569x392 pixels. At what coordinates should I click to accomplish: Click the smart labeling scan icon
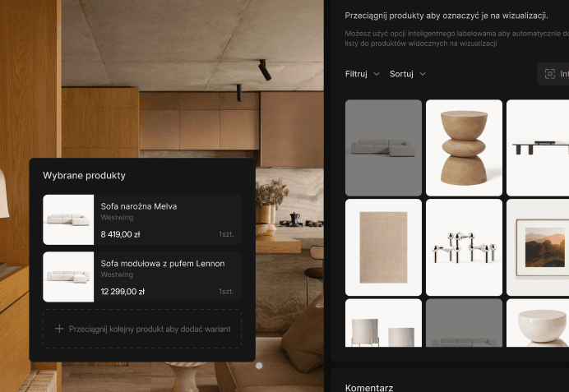point(550,74)
